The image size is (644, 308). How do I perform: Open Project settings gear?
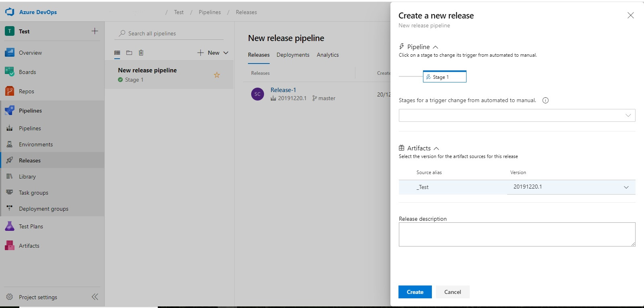coord(10,297)
